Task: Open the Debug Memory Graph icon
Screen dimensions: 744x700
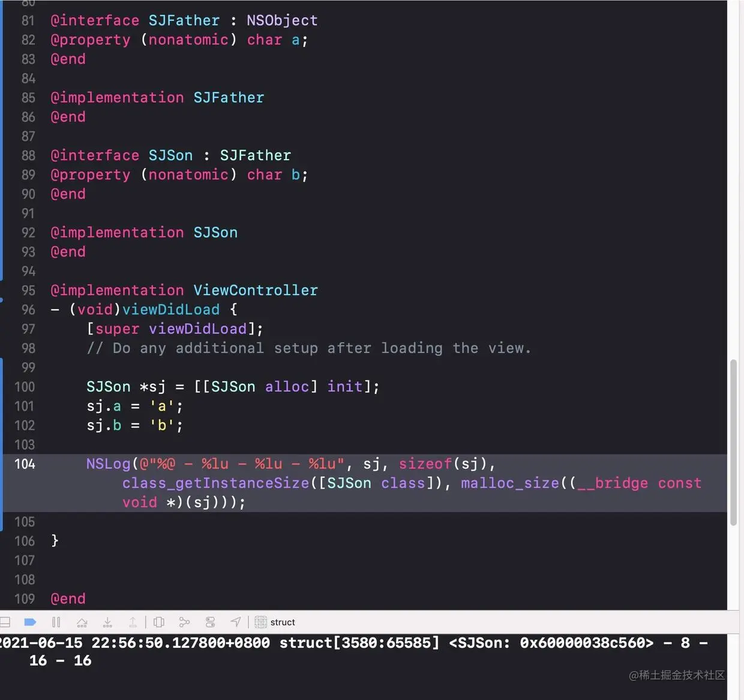Action: point(184,622)
